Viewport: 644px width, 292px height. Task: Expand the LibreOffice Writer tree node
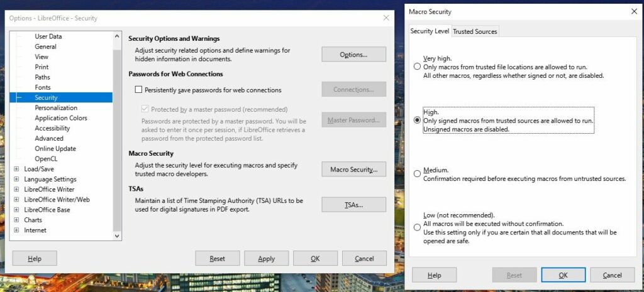16,190
